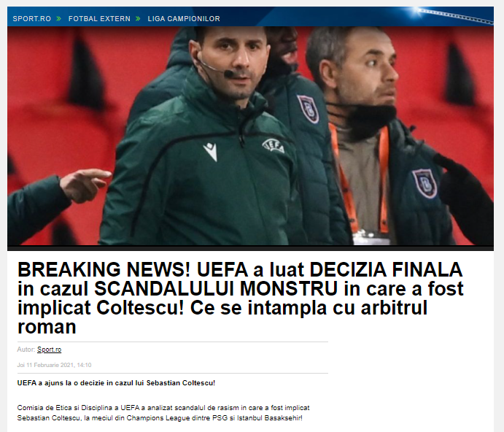
Task: Go to the FOTBAL EXTERN section
Action: point(99,19)
